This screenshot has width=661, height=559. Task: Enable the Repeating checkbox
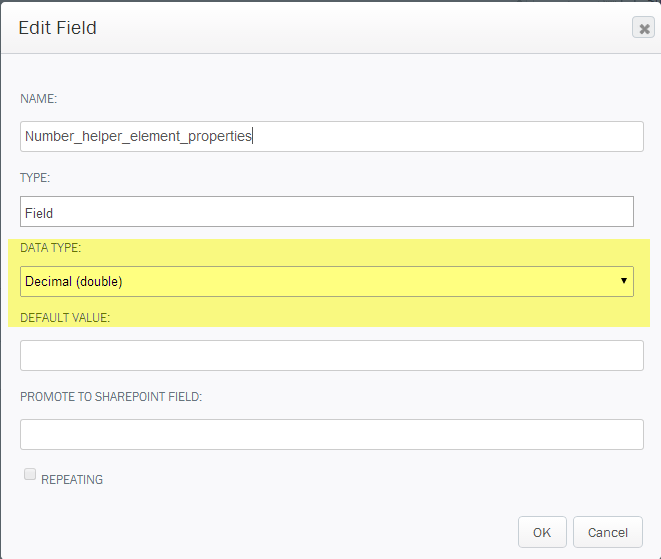coord(30,474)
